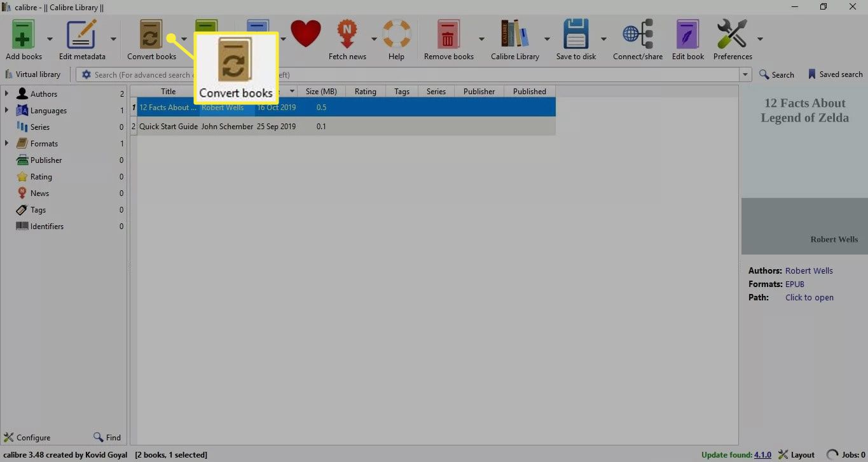This screenshot has height=462, width=868.
Task: Select the Series category in tag browser
Action: coord(39,127)
